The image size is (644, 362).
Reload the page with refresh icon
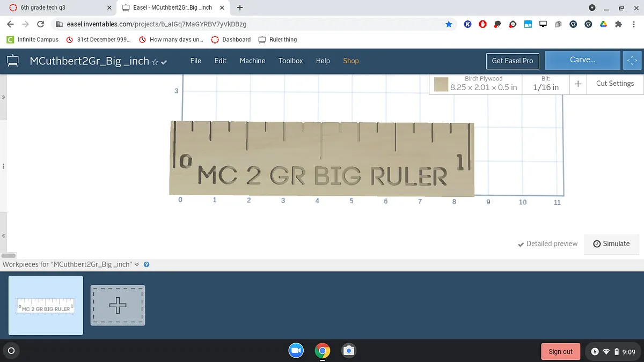(40, 24)
